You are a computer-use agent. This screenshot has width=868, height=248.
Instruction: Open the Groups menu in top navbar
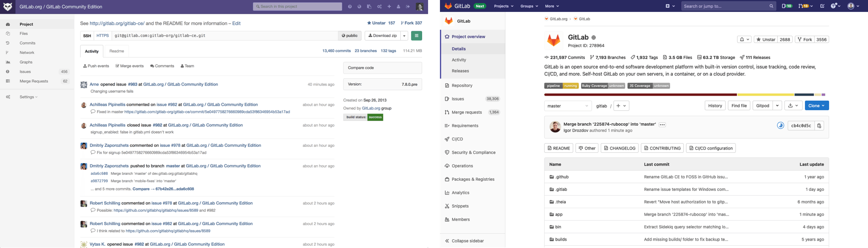[x=529, y=6]
